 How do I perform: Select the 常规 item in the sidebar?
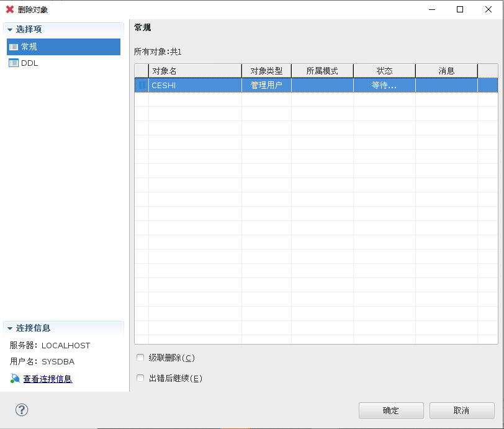(x=29, y=47)
